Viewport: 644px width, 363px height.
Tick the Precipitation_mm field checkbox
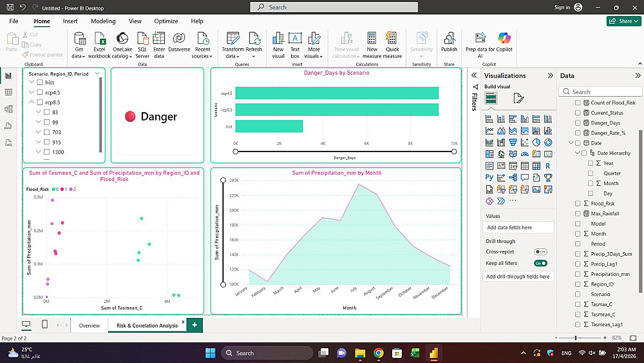click(x=578, y=274)
